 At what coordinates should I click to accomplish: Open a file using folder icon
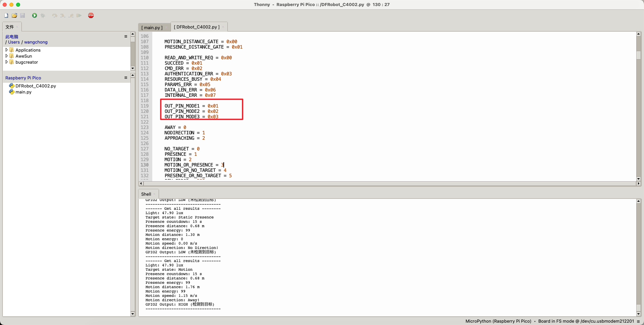click(14, 15)
